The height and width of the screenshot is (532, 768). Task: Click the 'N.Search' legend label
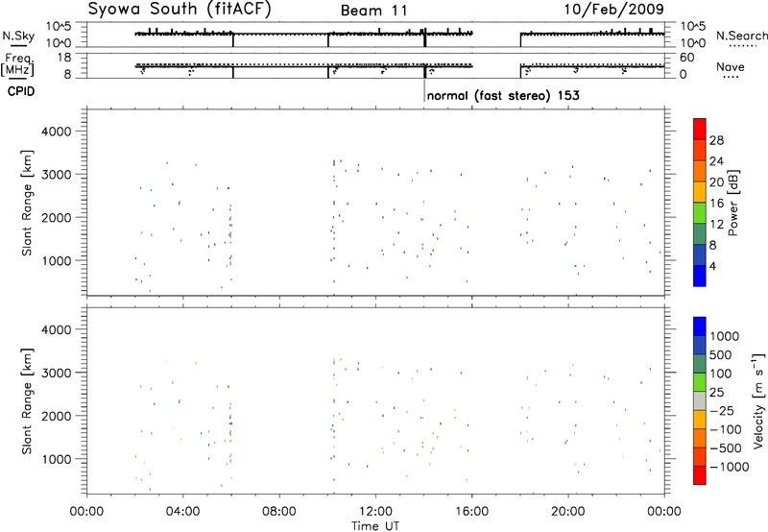click(x=741, y=36)
